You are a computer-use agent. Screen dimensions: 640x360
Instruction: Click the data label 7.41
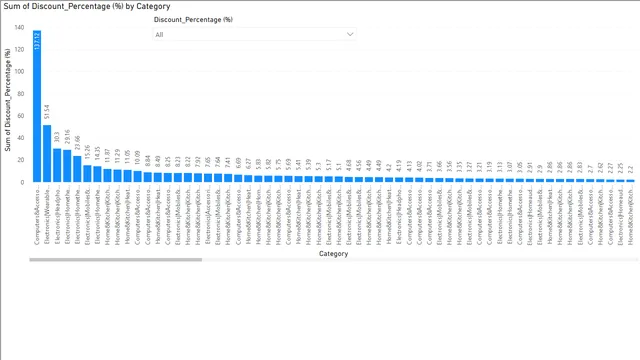(x=228, y=163)
